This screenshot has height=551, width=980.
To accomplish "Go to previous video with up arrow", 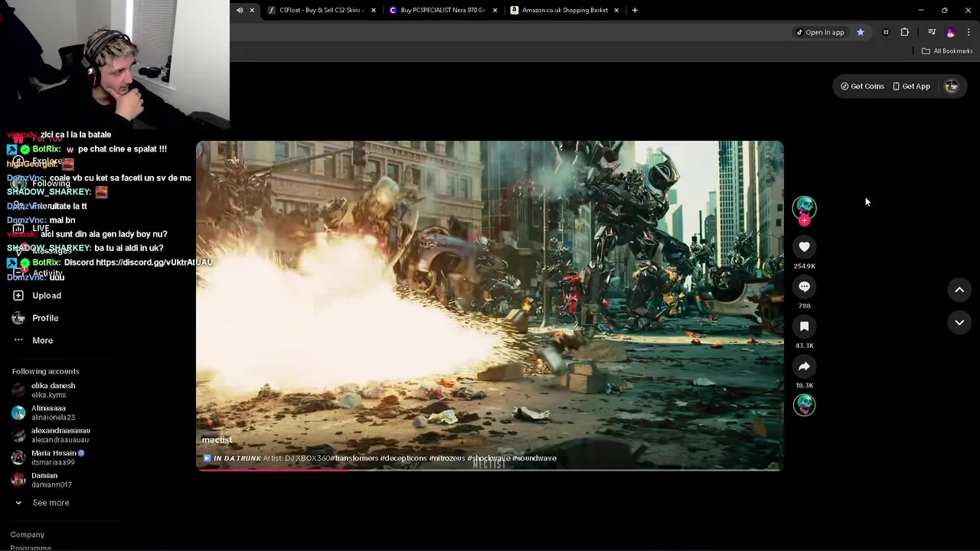I will tap(959, 289).
